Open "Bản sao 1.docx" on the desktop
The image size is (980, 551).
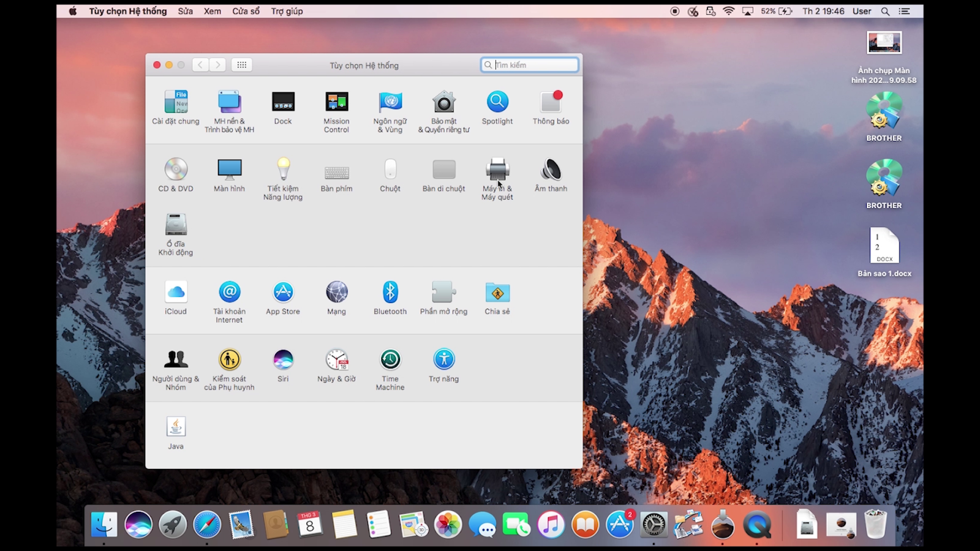(x=884, y=245)
